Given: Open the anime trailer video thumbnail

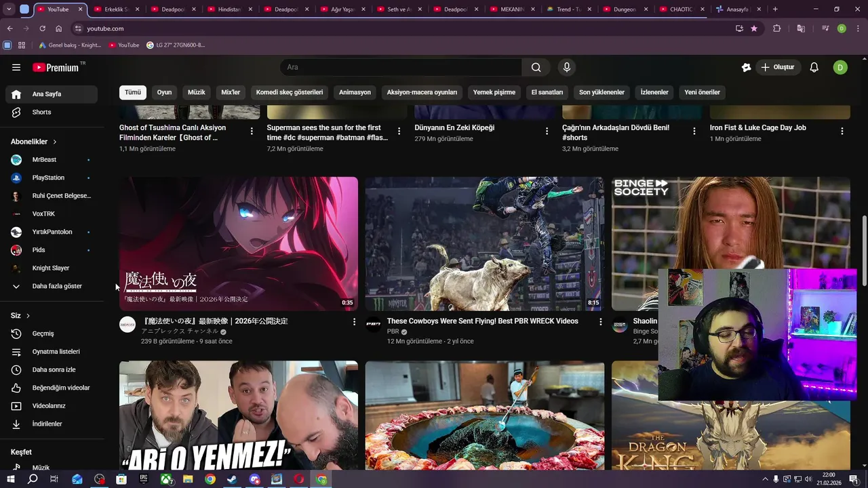Looking at the screenshot, I should pyautogui.click(x=239, y=244).
